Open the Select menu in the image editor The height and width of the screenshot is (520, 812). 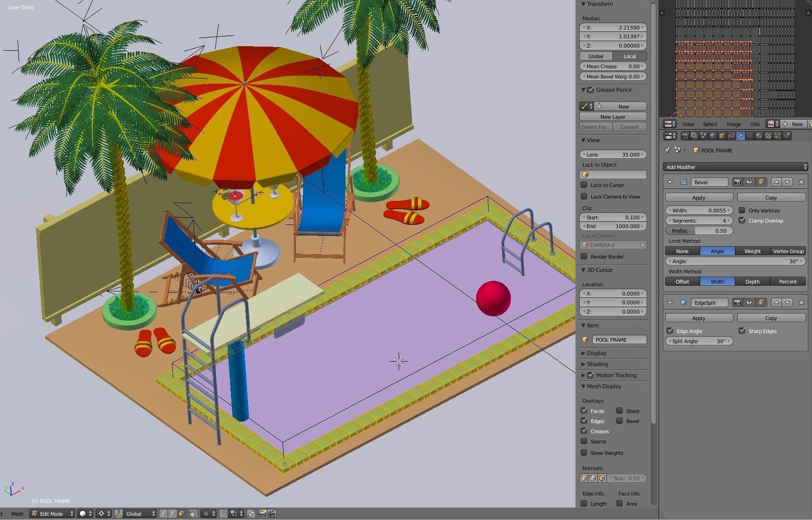tap(710, 124)
